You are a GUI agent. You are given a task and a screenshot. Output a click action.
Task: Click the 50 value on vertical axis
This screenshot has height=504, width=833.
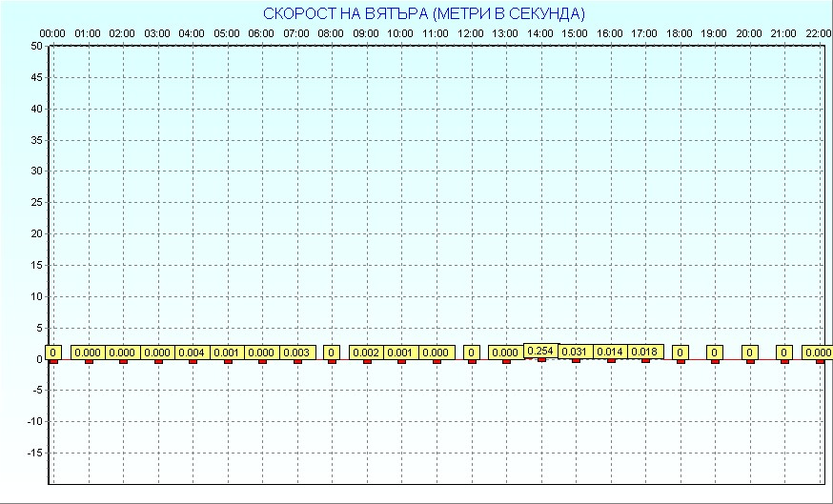(x=36, y=46)
